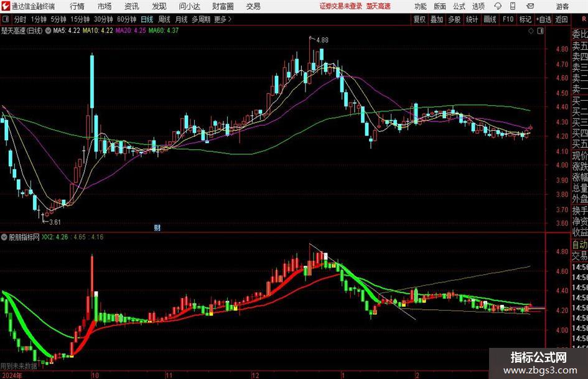Open the 交易 menu
This screenshot has height=379, width=588.
tap(253, 6)
